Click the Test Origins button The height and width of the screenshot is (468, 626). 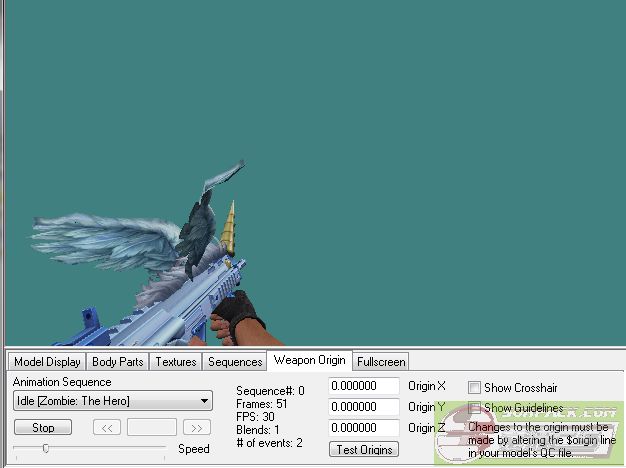coord(364,450)
